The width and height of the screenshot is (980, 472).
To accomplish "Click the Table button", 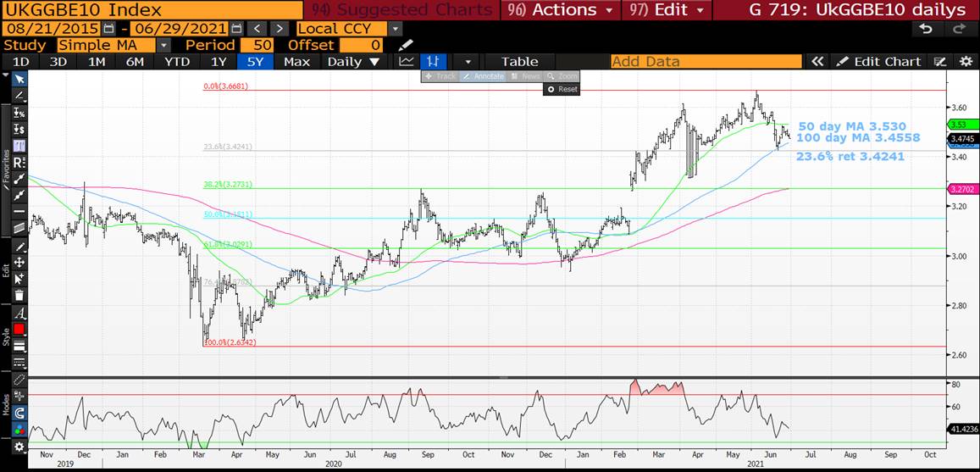I will coord(519,62).
